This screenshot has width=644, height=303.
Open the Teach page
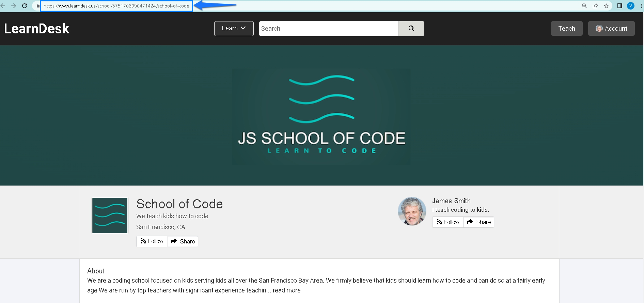pyautogui.click(x=567, y=29)
